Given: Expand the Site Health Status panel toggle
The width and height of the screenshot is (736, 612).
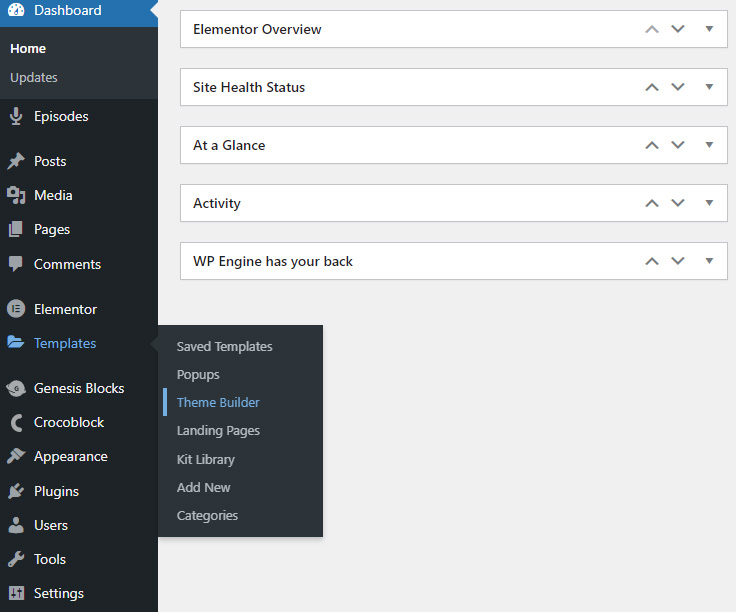Looking at the screenshot, I should point(709,87).
